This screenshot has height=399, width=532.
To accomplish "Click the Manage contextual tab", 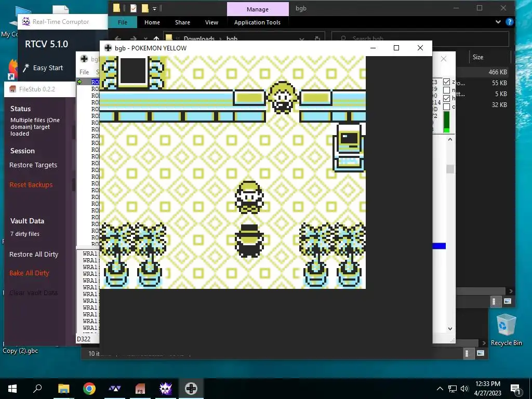I will coord(258,9).
